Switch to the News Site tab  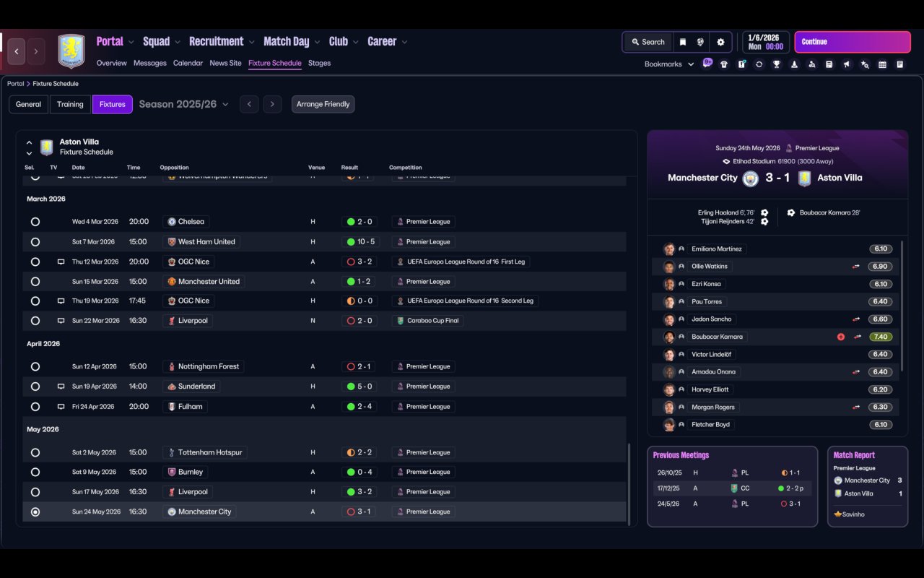click(225, 63)
